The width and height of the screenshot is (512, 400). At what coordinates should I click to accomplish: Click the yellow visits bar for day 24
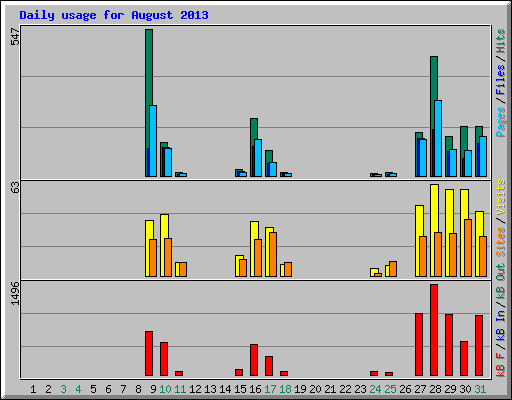pos(374,271)
